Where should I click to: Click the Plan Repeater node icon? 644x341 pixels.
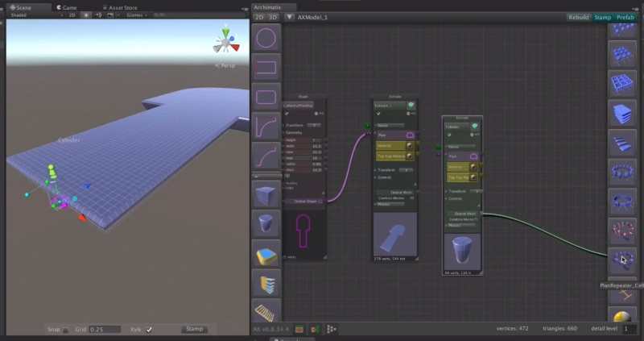pos(619,260)
